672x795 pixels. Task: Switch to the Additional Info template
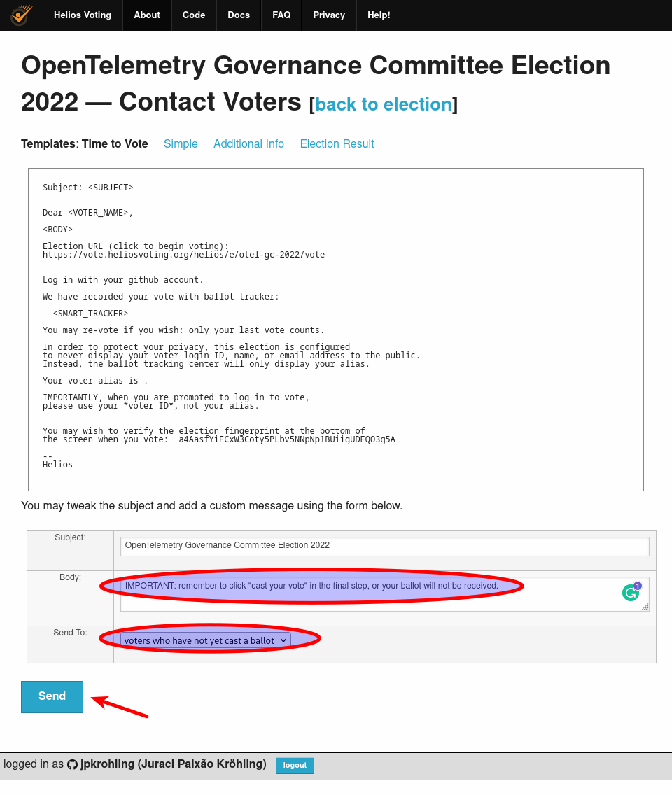pos(248,143)
